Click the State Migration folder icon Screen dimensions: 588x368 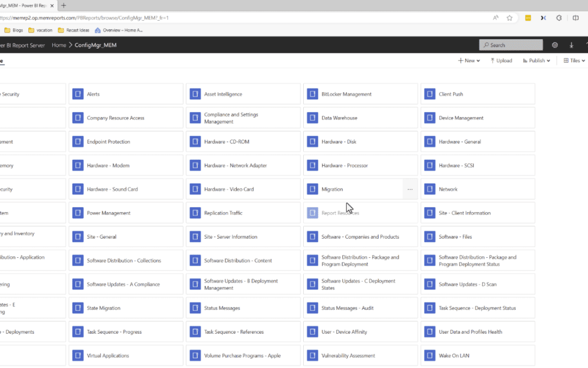click(x=78, y=308)
